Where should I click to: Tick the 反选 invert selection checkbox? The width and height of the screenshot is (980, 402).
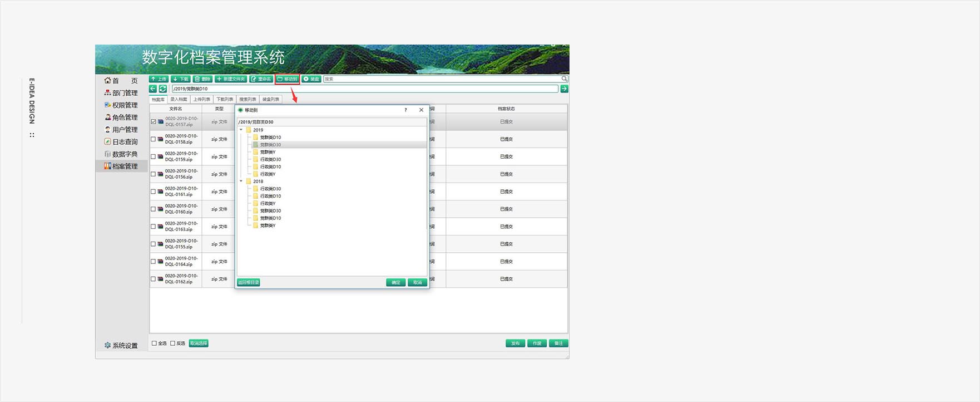172,344
